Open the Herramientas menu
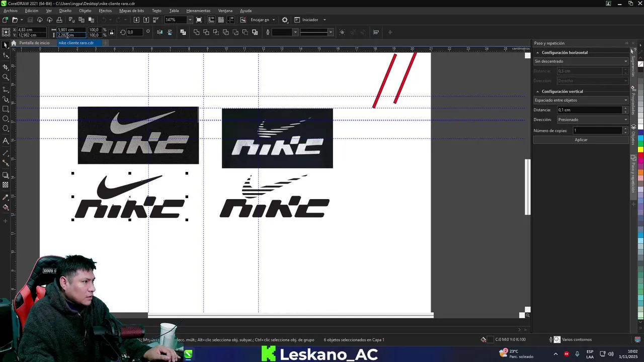The height and width of the screenshot is (362, 644). pyautogui.click(x=198, y=11)
